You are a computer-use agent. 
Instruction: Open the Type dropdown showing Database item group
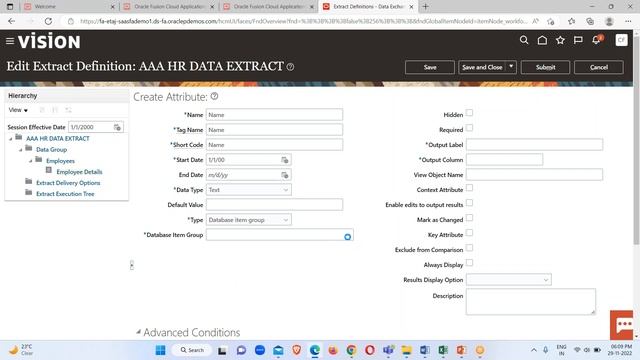[249, 220]
